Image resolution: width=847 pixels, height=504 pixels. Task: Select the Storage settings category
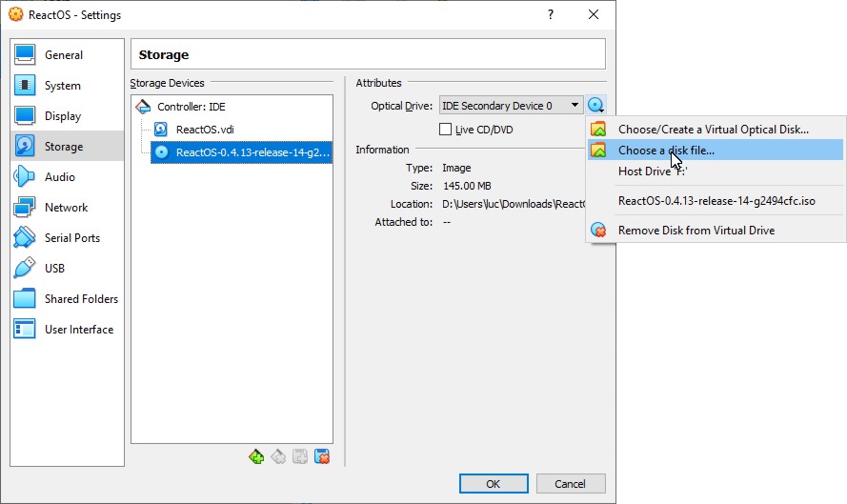(67, 146)
